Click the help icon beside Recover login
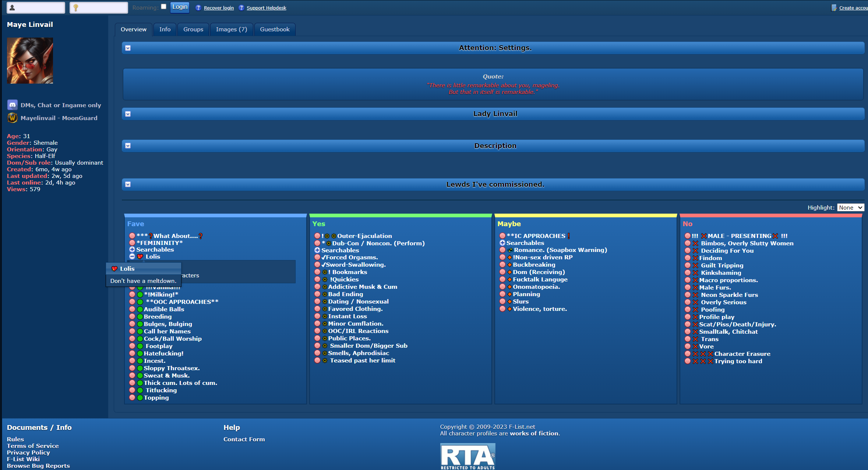 [198, 8]
